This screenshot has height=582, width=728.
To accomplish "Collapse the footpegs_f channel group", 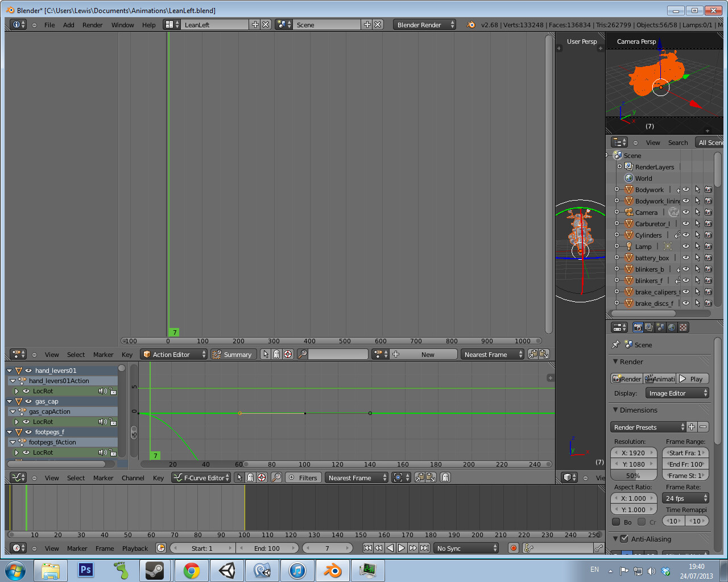I will coord(10,432).
